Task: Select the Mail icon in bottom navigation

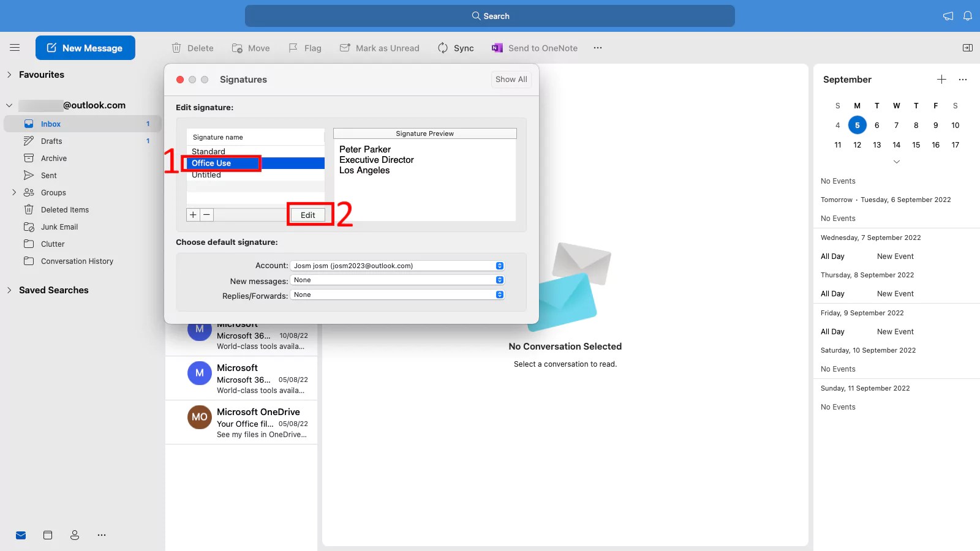Action: 20,534
